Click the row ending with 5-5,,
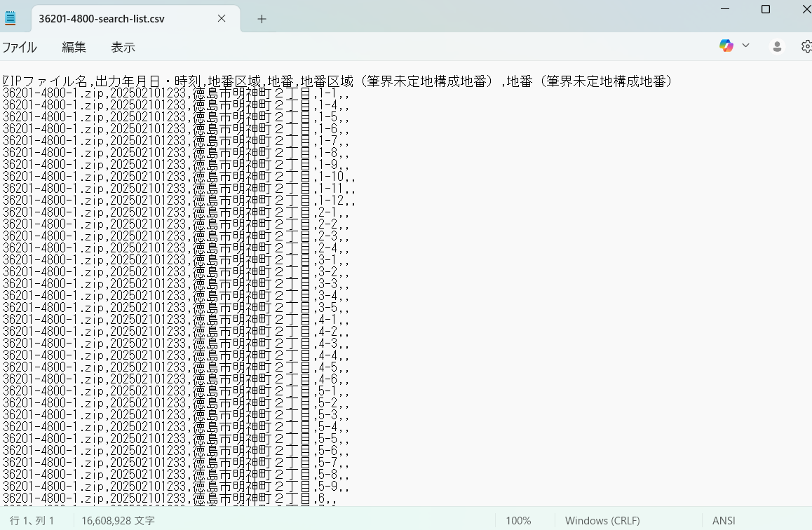 click(x=176, y=438)
